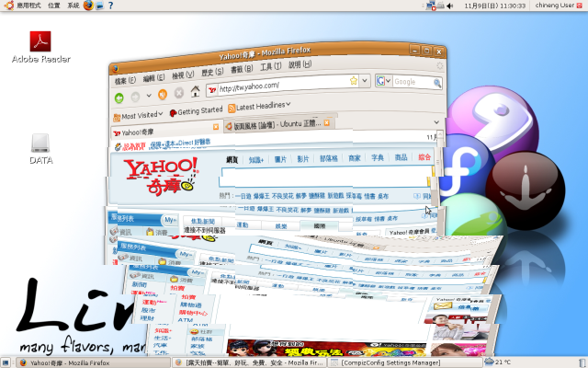The image size is (588, 368).
Task: Click the blue help question mark icon
Action: [110, 6]
